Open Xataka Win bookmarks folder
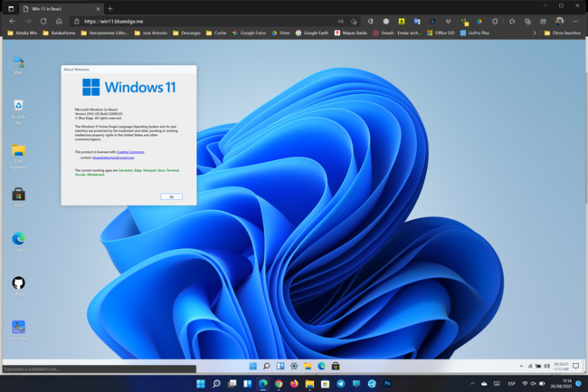 pyautogui.click(x=23, y=33)
